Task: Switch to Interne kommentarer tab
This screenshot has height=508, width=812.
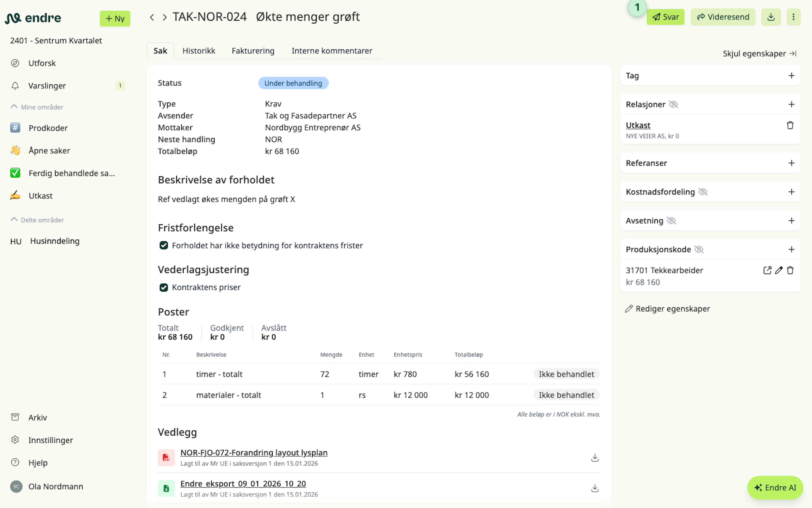Action: [332, 51]
